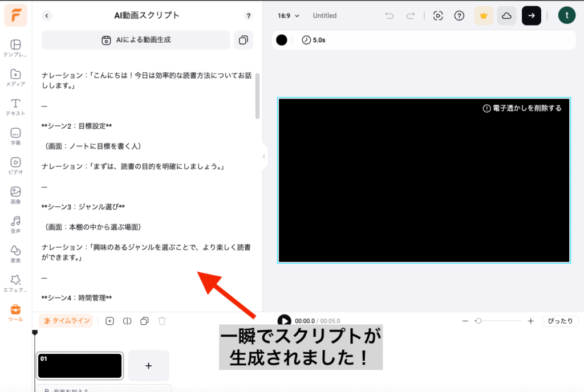Click narration line 'まずは、読書の目的を明確にしましょう。'
The width and height of the screenshot is (584, 392).
click(x=133, y=166)
